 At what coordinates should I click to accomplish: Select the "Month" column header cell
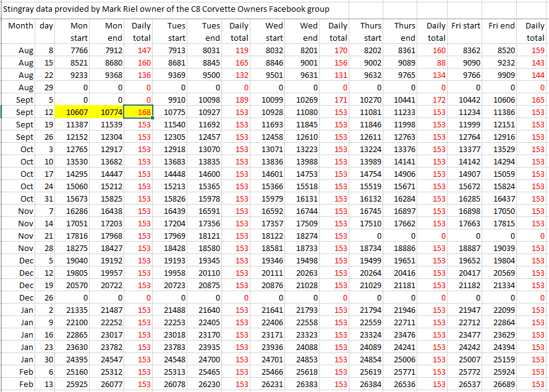pos(20,26)
